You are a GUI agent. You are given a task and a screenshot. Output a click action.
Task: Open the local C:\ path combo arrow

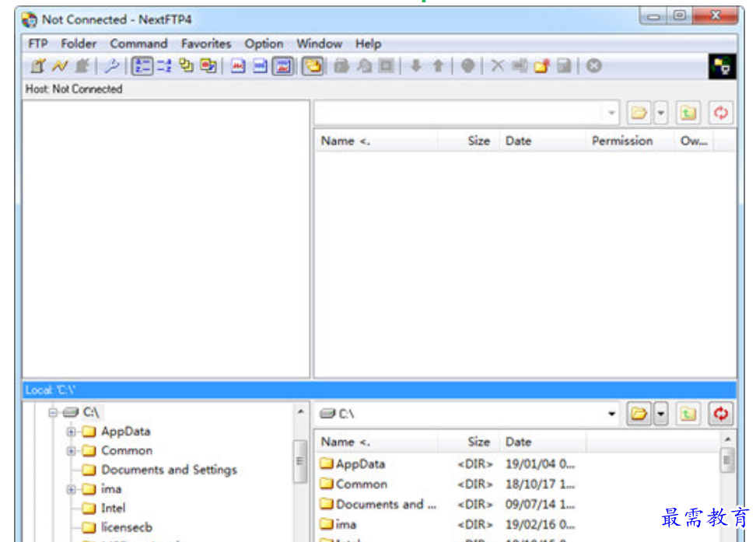[x=611, y=414]
